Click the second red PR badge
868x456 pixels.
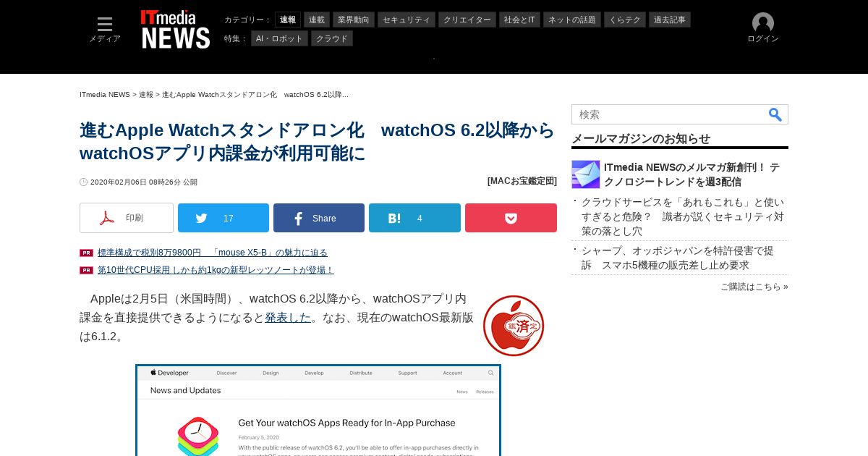87,270
